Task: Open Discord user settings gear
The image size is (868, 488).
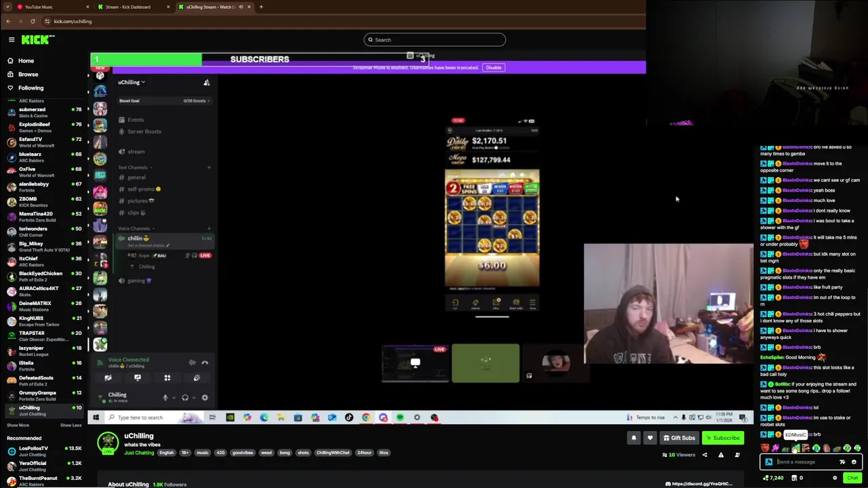Action: point(205,398)
